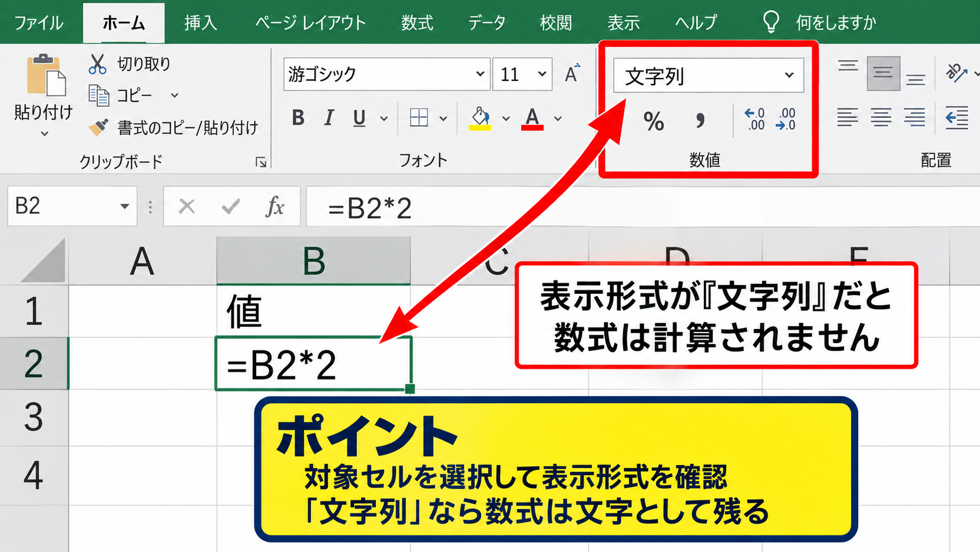Image resolution: width=980 pixels, height=552 pixels.
Task: Click the Format Painter brush icon
Action: click(98, 127)
